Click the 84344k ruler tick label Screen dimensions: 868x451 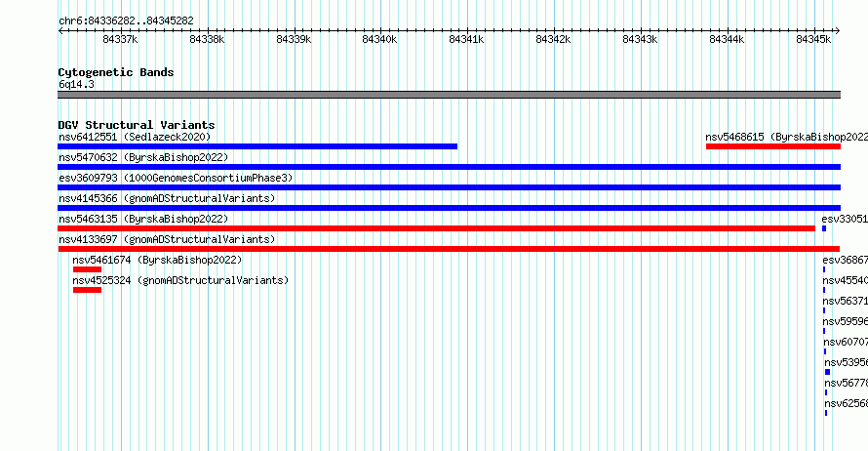tap(727, 39)
